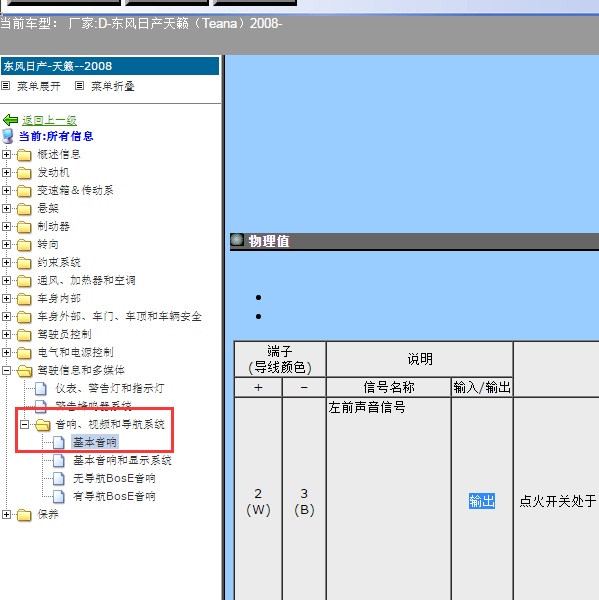599x600 pixels.
Task: Click the 驾驶员控制 folder icon
Action: click(x=24, y=335)
